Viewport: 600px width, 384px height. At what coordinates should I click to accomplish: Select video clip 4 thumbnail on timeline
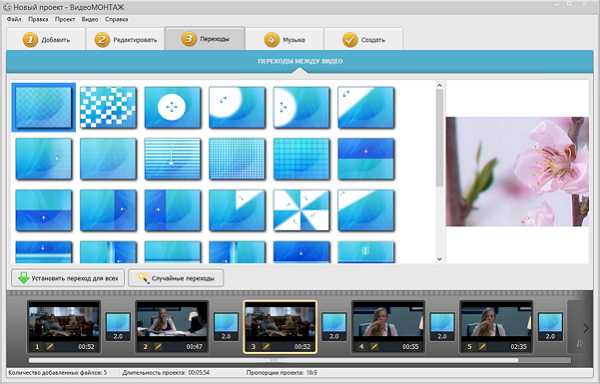(x=388, y=326)
